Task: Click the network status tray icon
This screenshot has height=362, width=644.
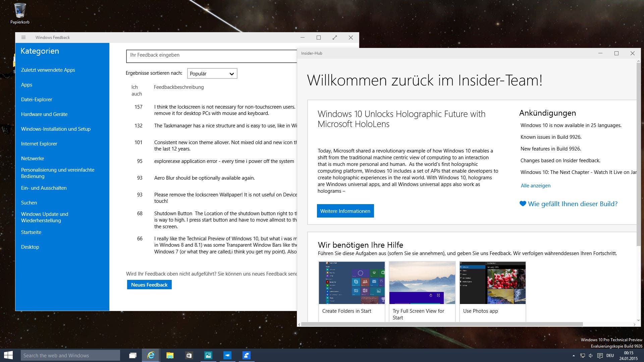Action: [x=583, y=356]
